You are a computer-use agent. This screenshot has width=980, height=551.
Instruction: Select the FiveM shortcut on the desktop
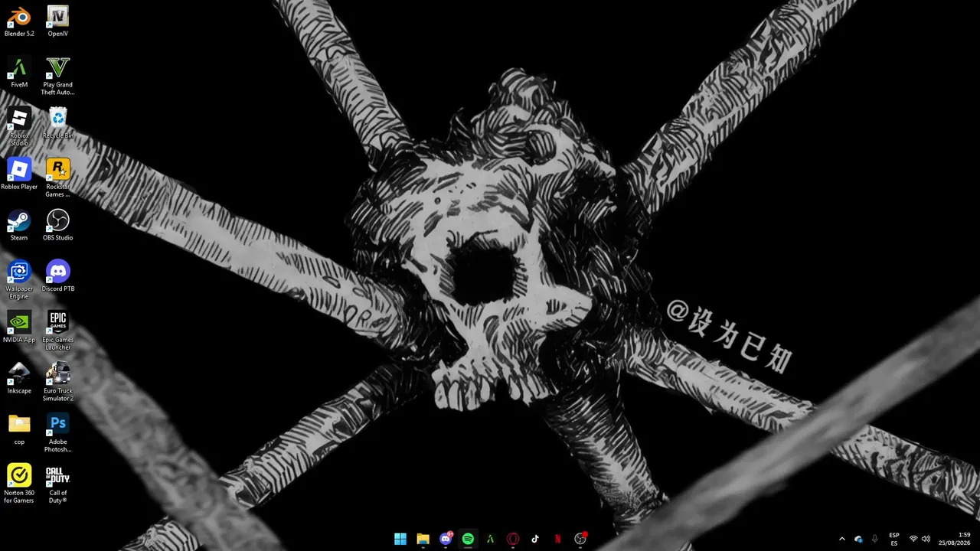click(19, 73)
